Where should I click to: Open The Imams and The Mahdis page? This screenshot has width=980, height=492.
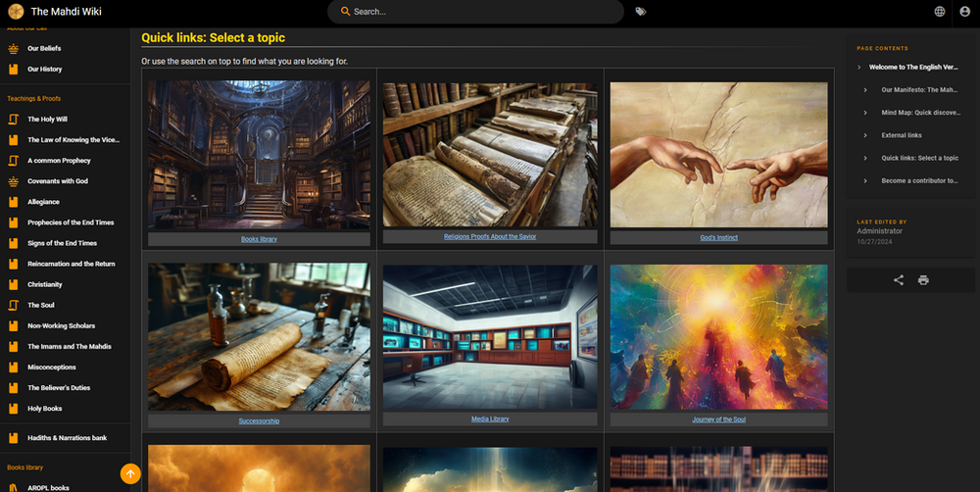(70, 346)
